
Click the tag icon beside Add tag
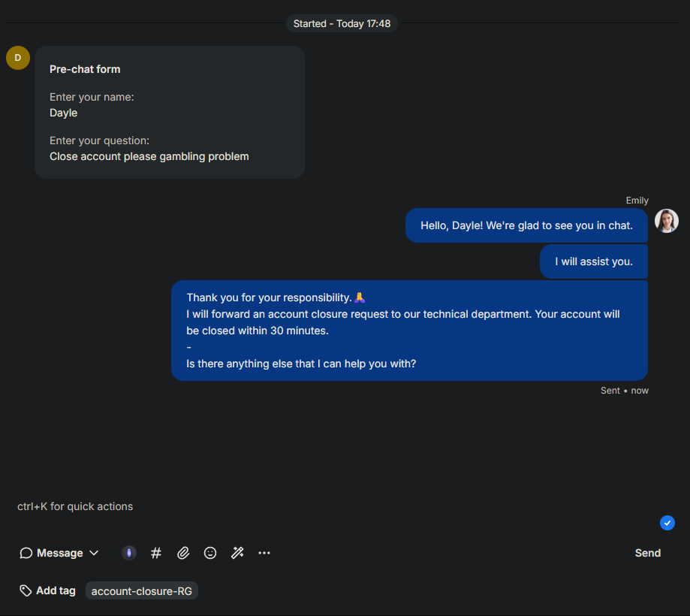click(26, 591)
